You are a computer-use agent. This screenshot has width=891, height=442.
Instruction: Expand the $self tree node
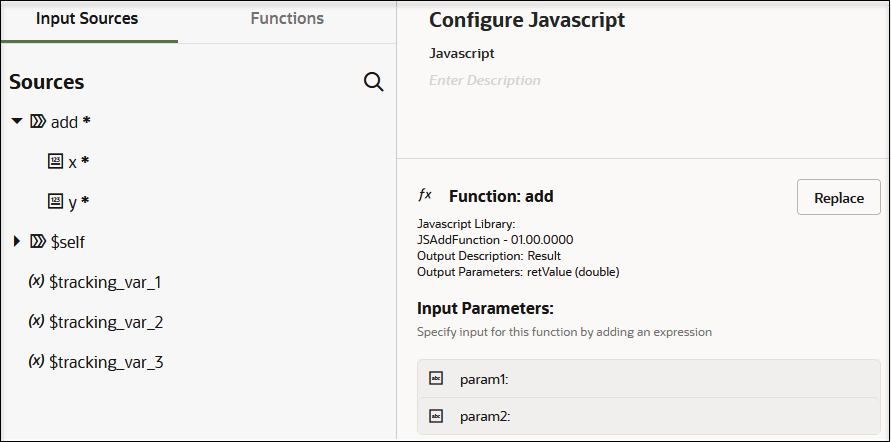point(17,241)
